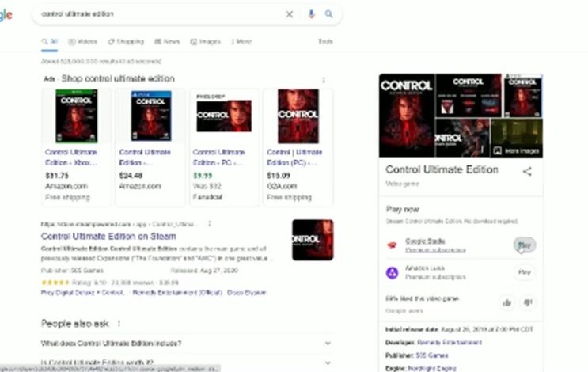Select the All results tab
588x372 pixels.
click(50, 42)
